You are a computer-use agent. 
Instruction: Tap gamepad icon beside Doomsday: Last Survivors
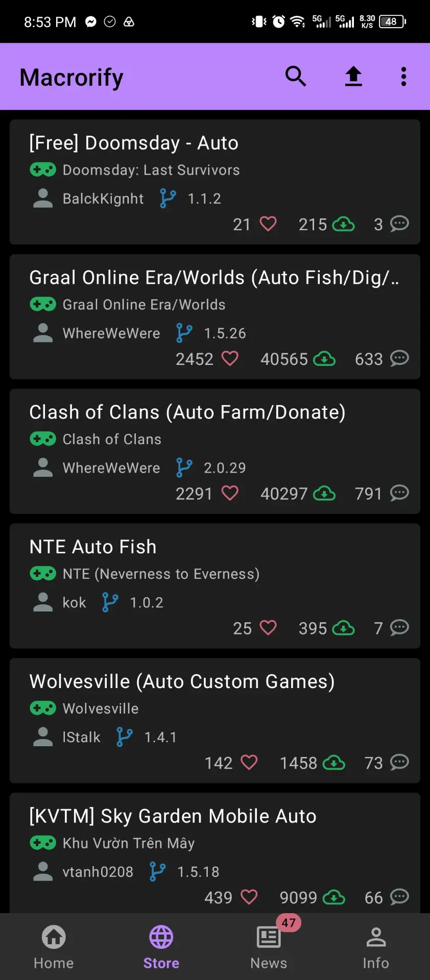[43, 170]
